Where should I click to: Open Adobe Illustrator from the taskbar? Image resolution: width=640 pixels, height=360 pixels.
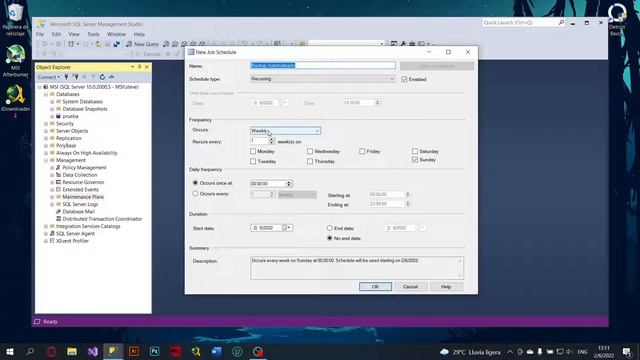click(x=133, y=351)
